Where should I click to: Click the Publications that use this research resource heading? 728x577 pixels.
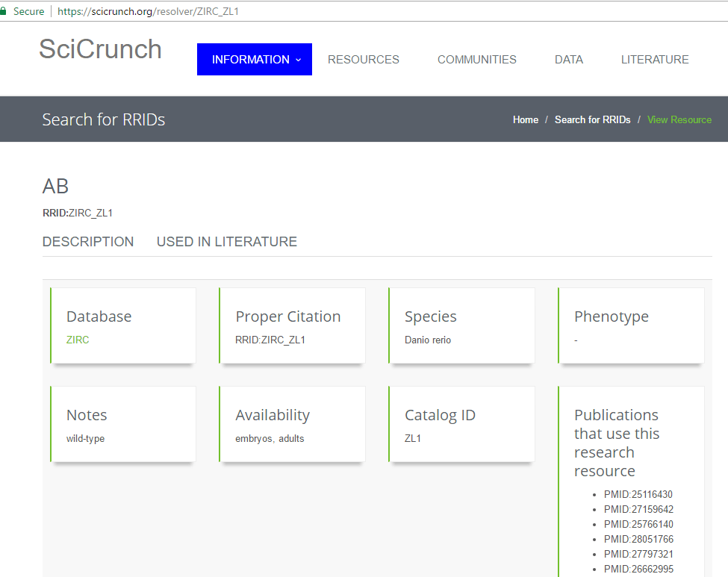tap(617, 443)
